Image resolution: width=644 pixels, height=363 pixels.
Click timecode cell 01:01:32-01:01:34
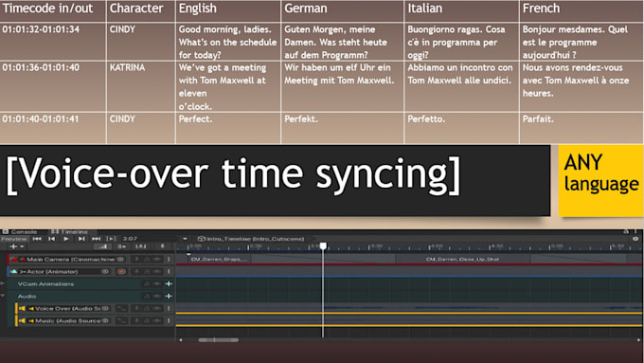coord(53,42)
